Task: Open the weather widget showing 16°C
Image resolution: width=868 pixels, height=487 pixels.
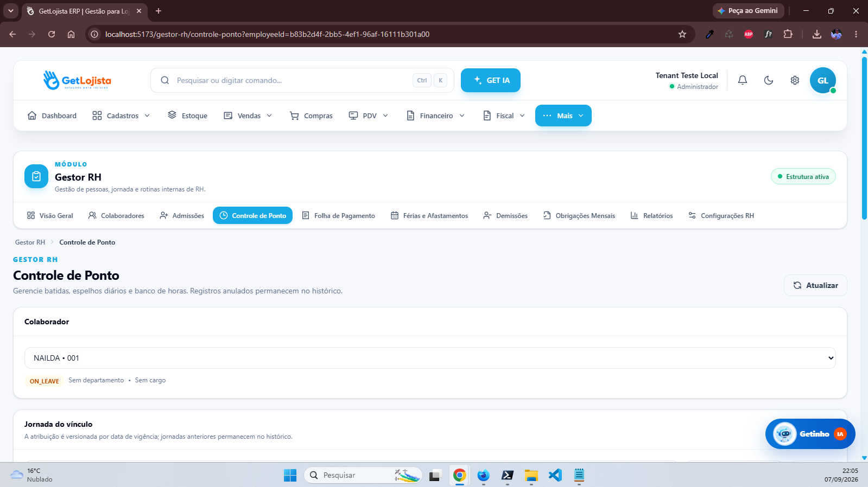Action: pos(33,475)
